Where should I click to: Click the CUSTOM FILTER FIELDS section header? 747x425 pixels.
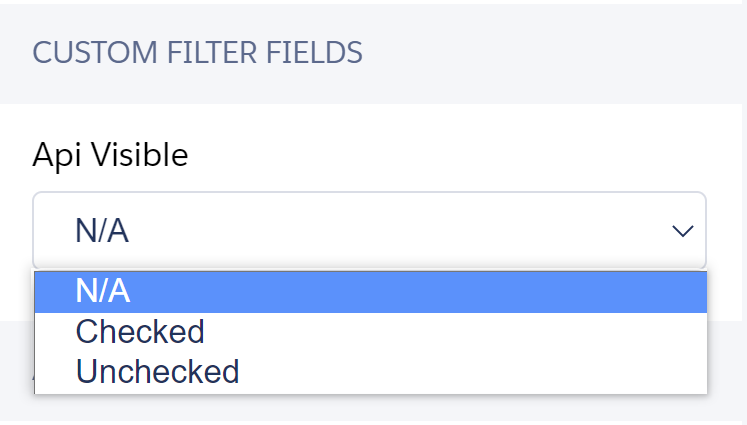(x=197, y=52)
